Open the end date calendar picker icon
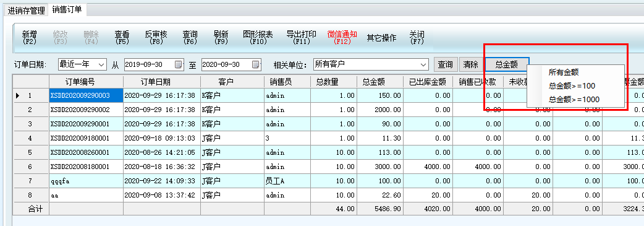The image size is (644, 226). coord(256,64)
